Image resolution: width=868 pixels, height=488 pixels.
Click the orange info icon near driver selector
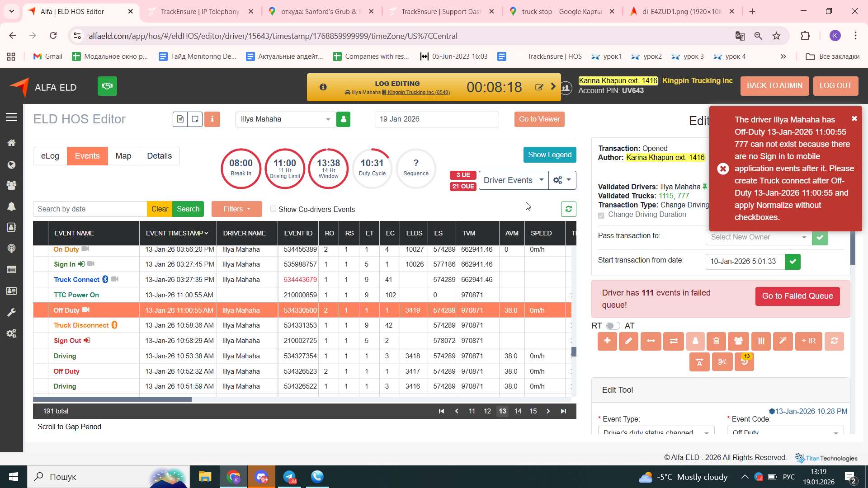coord(212,119)
